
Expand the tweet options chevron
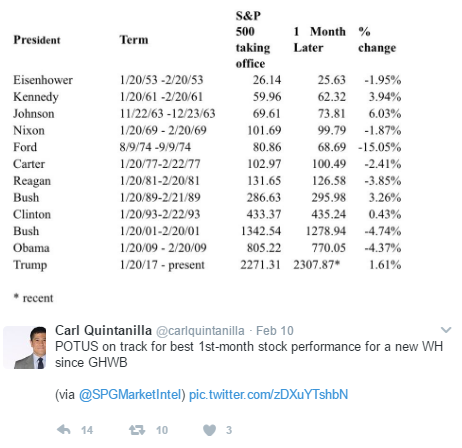tap(446, 330)
